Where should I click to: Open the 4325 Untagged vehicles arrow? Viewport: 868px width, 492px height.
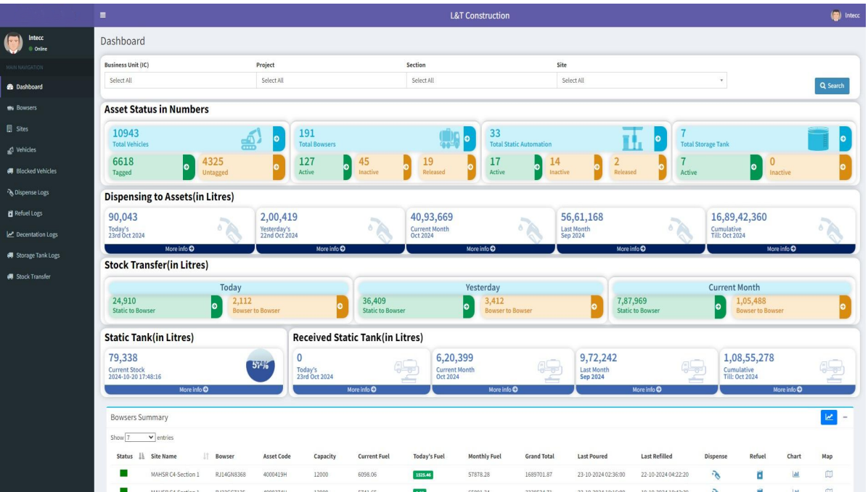point(279,167)
